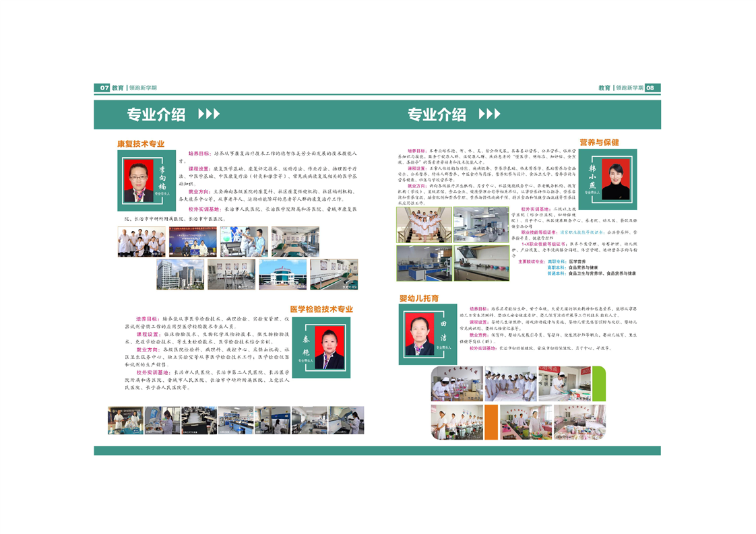
Task: Click '就业方向:' label in 婴幼儿托育 section
Action: click(x=480, y=335)
